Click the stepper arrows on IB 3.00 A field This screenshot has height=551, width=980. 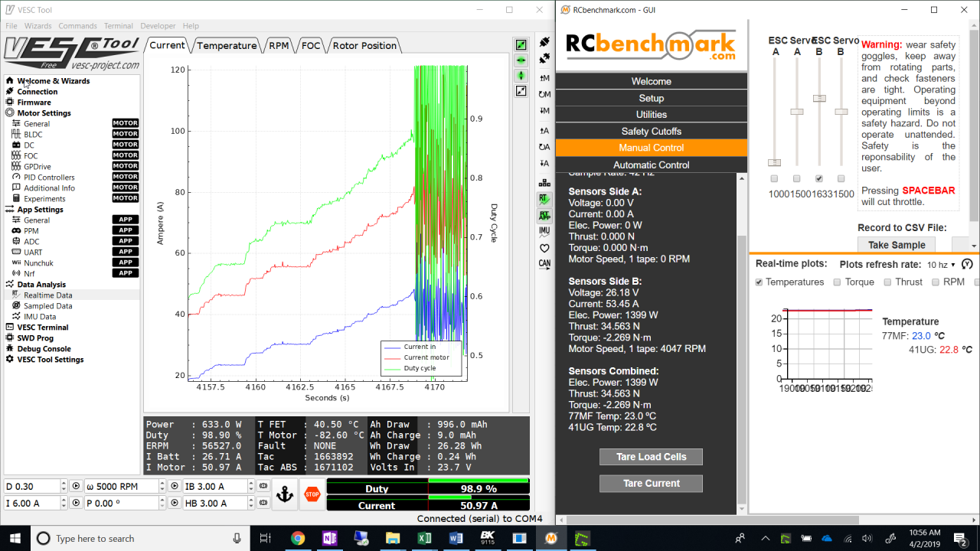(x=251, y=486)
